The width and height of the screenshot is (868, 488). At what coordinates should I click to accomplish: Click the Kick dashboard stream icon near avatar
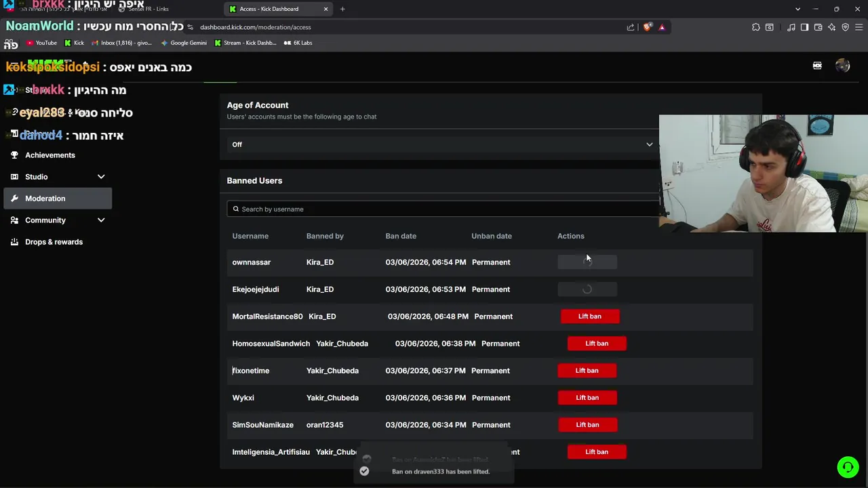(x=817, y=66)
